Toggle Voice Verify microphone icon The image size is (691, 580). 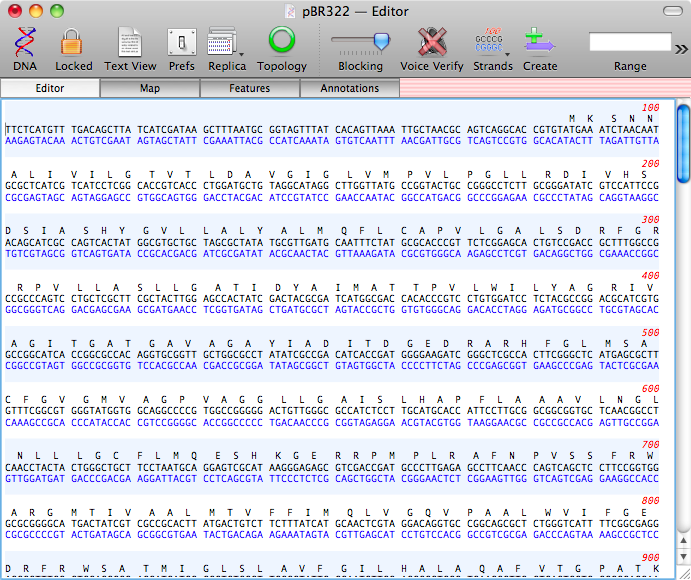tap(433, 42)
